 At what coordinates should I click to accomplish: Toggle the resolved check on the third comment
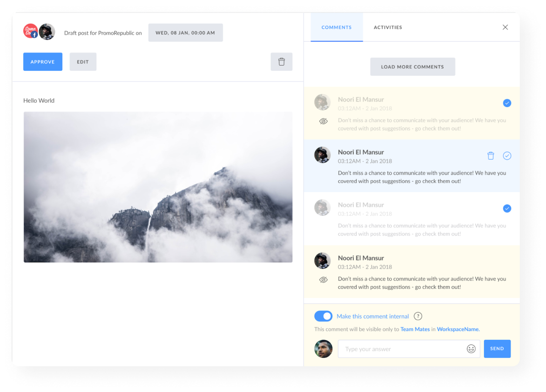(x=507, y=208)
